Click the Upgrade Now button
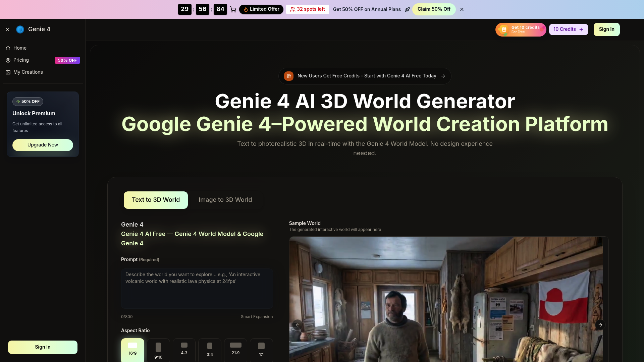The height and width of the screenshot is (362, 644). pos(43,145)
